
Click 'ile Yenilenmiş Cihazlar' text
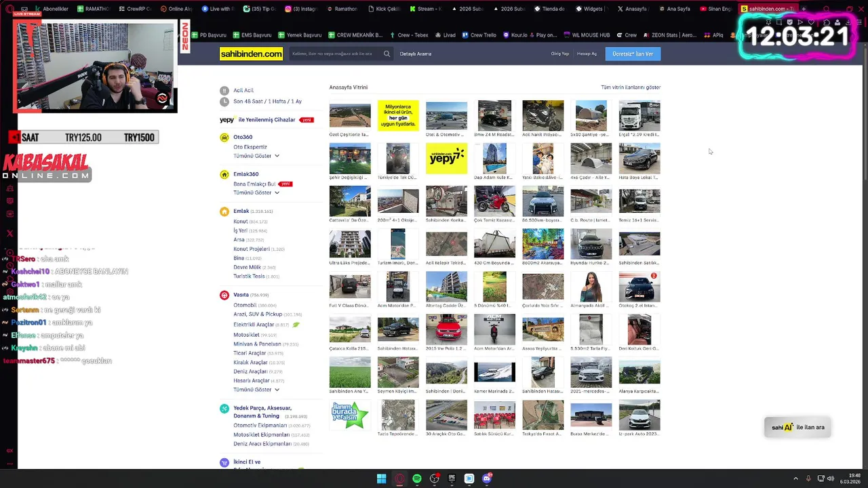266,120
